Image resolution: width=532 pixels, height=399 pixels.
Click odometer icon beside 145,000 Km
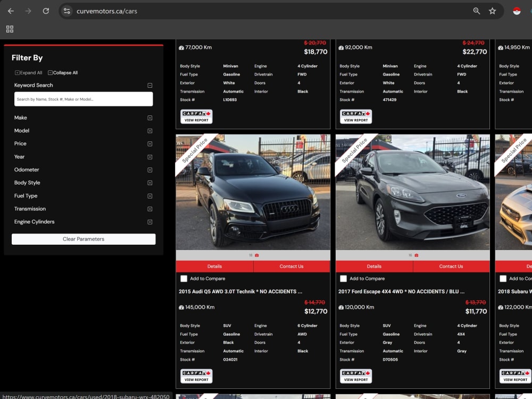[x=181, y=307]
